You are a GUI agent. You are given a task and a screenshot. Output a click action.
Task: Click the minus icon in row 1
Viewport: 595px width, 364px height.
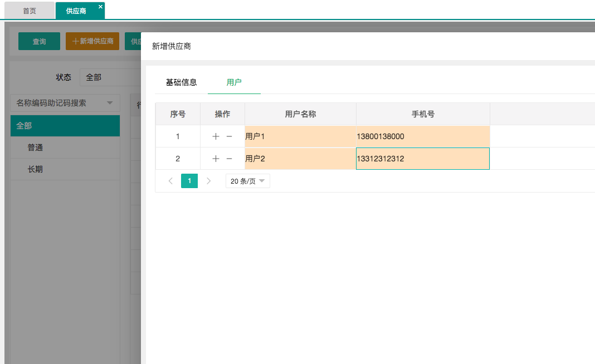229,136
